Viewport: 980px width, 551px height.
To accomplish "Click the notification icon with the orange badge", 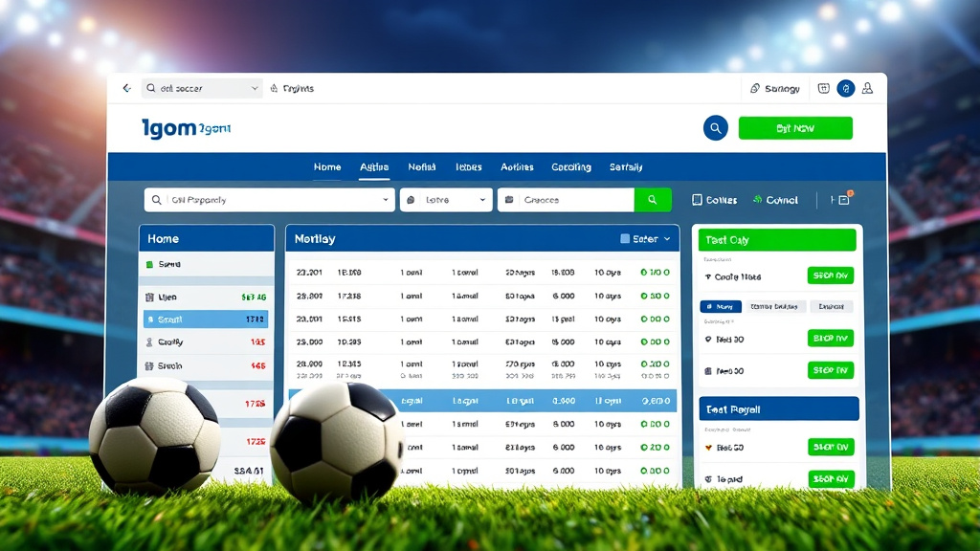I will click(x=843, y=199).
